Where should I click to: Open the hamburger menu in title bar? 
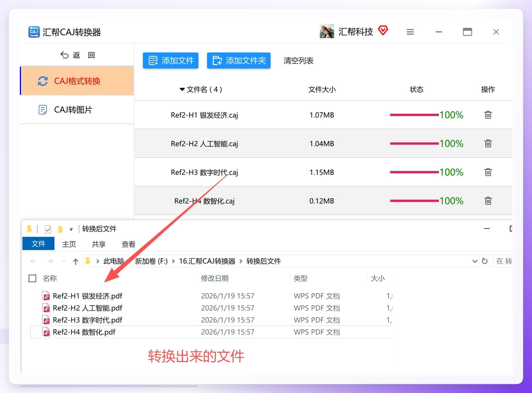[x=410, y=32]
